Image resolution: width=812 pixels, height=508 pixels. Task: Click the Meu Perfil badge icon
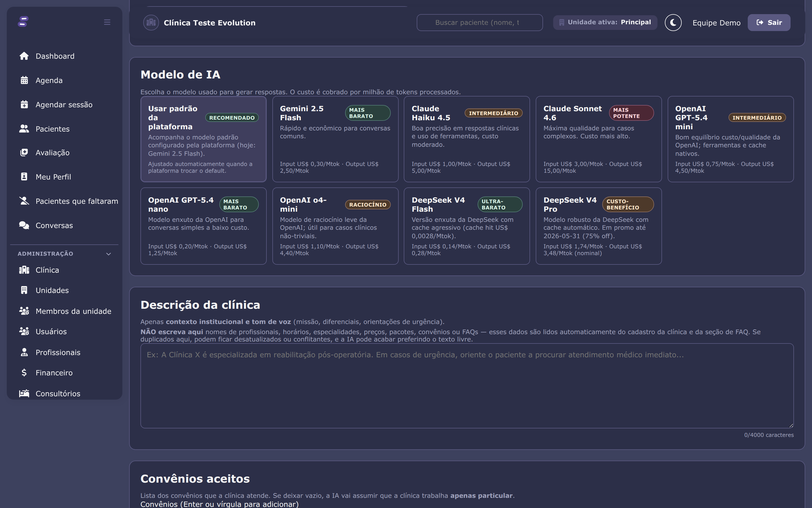(24, 177)
